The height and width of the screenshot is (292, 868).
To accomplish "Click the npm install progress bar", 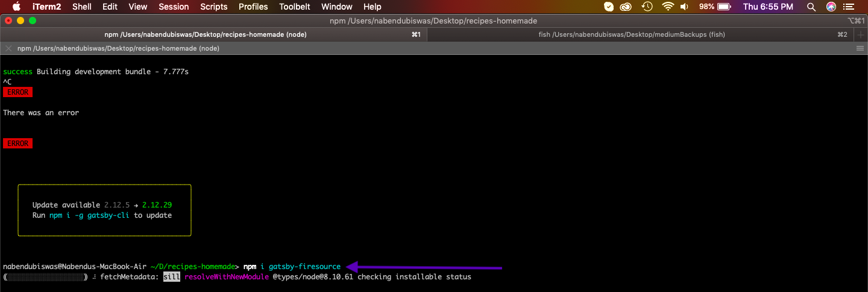I will 46,277.
